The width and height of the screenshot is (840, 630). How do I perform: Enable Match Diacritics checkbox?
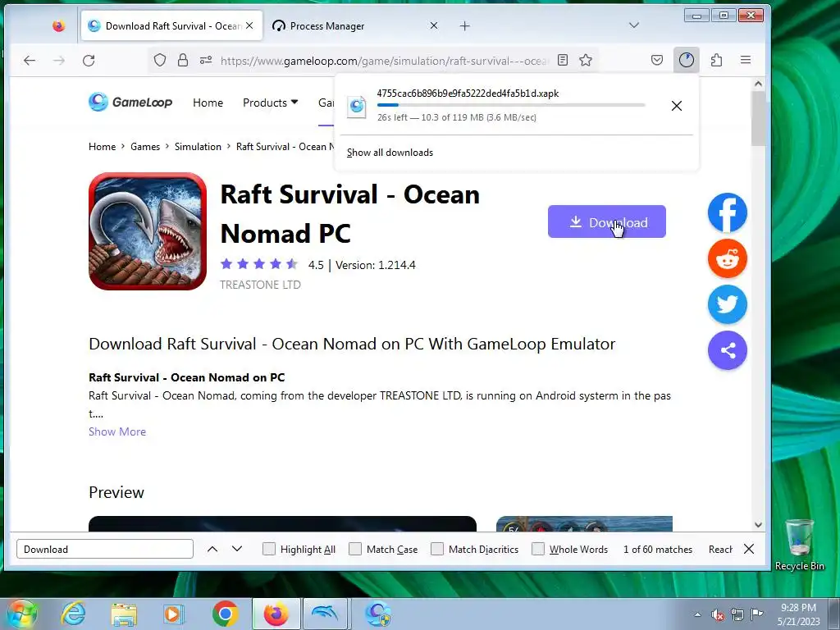tap(437, 549)
